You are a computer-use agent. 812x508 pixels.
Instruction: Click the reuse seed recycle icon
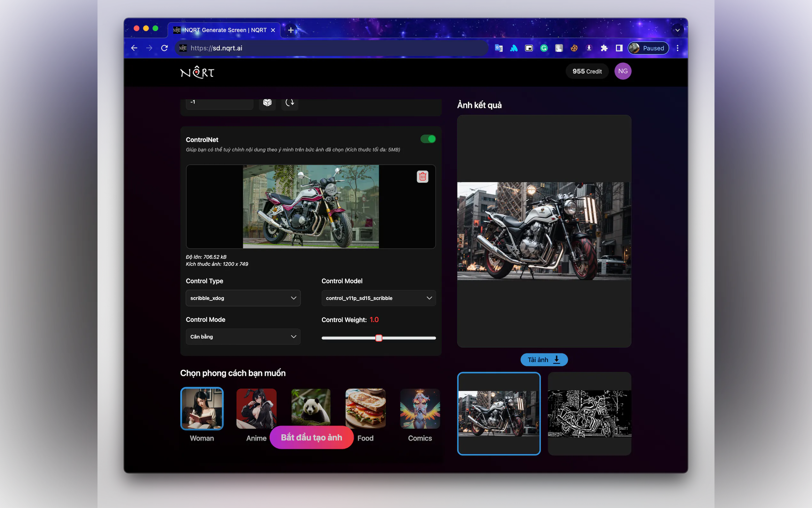click(290, 102)
